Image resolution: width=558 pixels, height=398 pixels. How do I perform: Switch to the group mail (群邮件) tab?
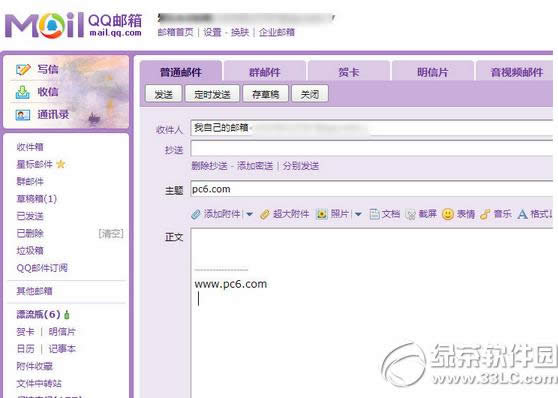[264, 72]
